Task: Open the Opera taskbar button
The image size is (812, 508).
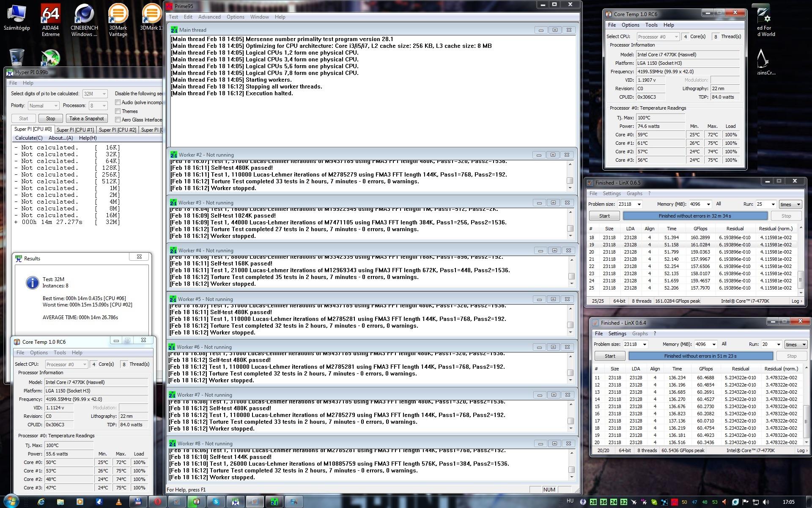Action: click(x=158, y=502)
